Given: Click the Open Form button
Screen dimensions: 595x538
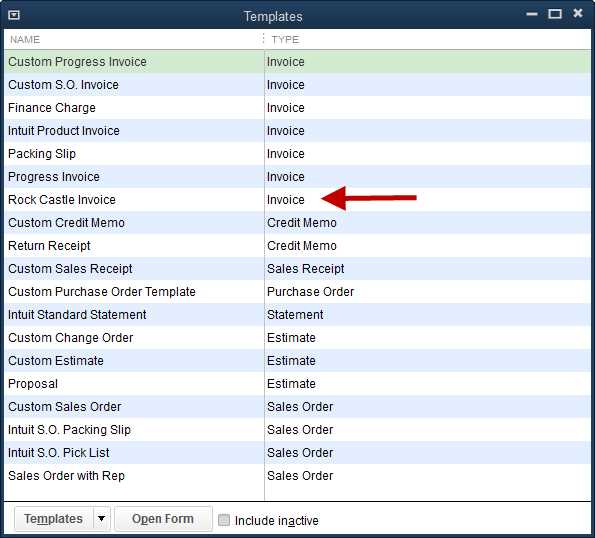Looking at the screenshot, I should [163, 518].
